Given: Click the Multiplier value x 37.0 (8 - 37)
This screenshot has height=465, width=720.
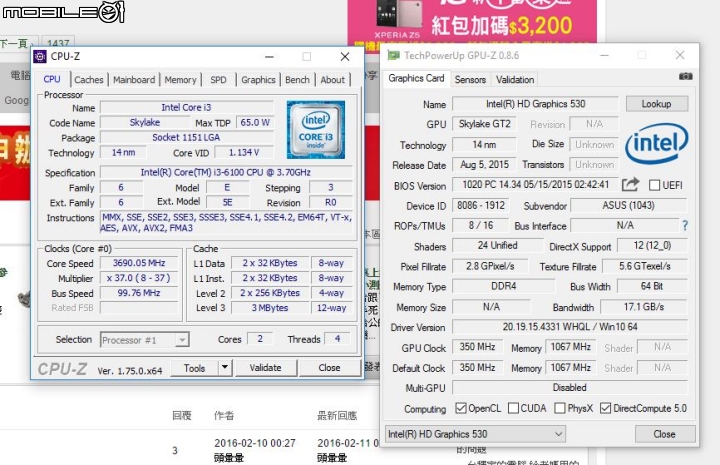Looking at the screenshot, I should [x=139, y=278].
